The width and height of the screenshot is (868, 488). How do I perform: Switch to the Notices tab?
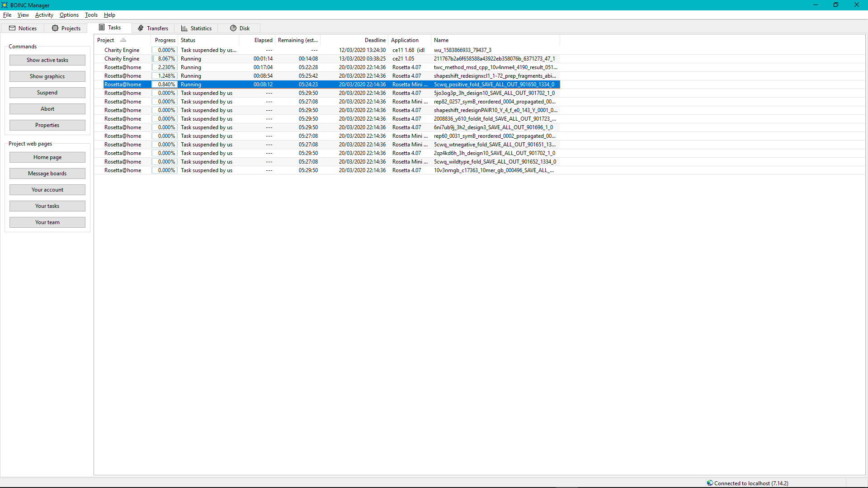[x=23, y=28]
